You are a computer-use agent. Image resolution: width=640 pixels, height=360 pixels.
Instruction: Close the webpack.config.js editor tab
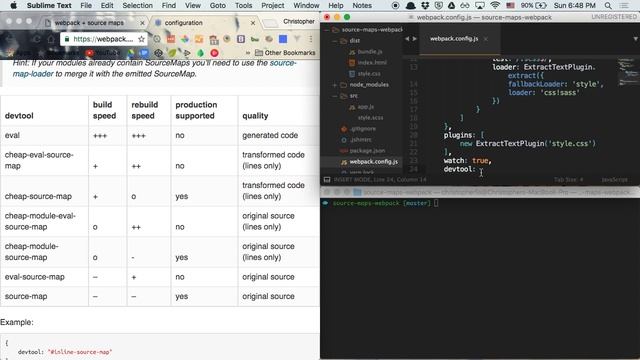coord(485,39)
